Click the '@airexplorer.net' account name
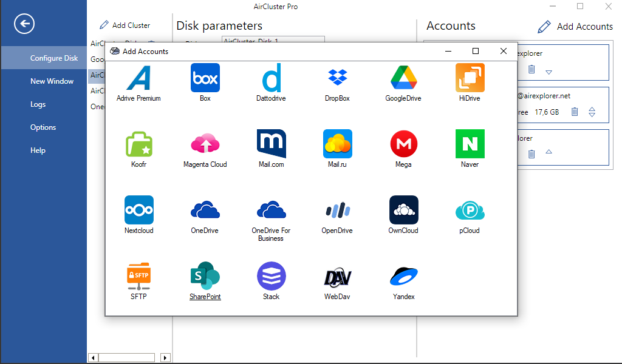The image size is (622, 364). click(544, 96)
